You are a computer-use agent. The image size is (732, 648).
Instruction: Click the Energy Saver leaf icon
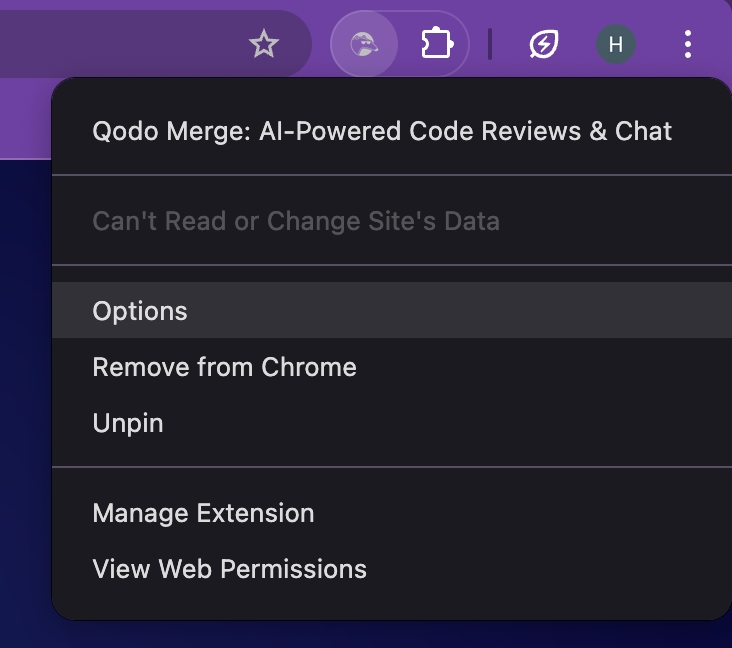[x=544, y=44]
